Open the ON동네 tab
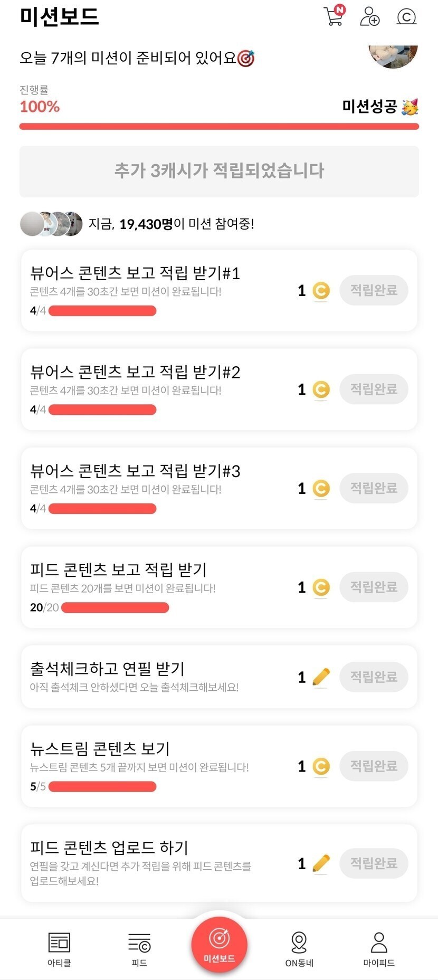 click(299, 948)
